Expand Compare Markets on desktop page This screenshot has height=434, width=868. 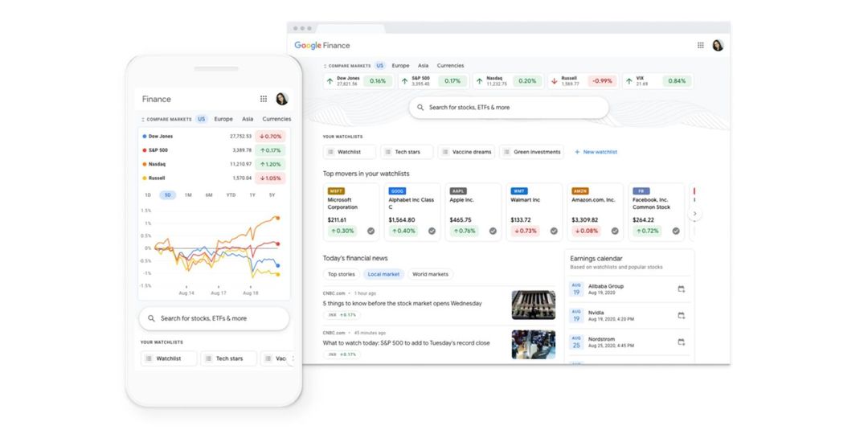[325, 66]
